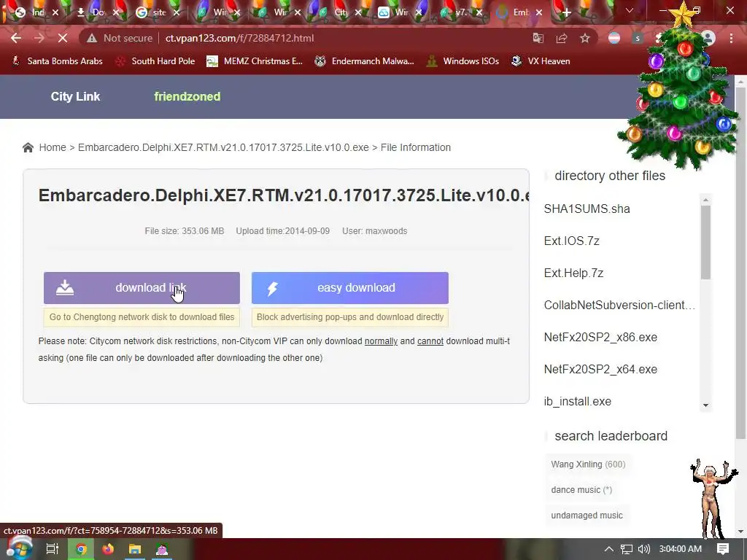Viewport: 747px width, 560px height.
Task: Open the South Hard Pole bookmark
Action: (155, 61)
